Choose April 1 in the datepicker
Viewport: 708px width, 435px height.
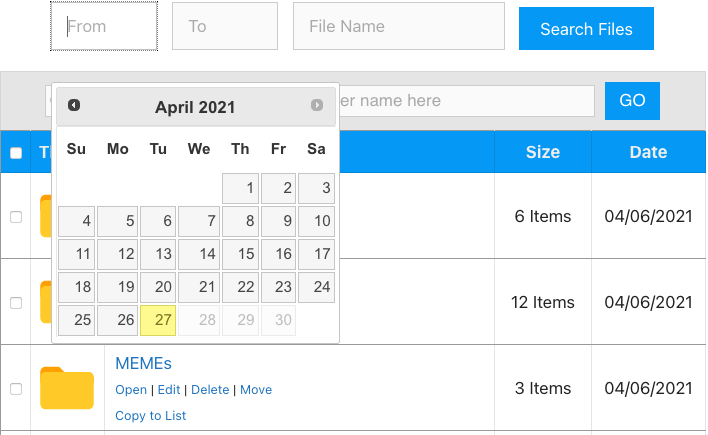click(x=240, y=188)
